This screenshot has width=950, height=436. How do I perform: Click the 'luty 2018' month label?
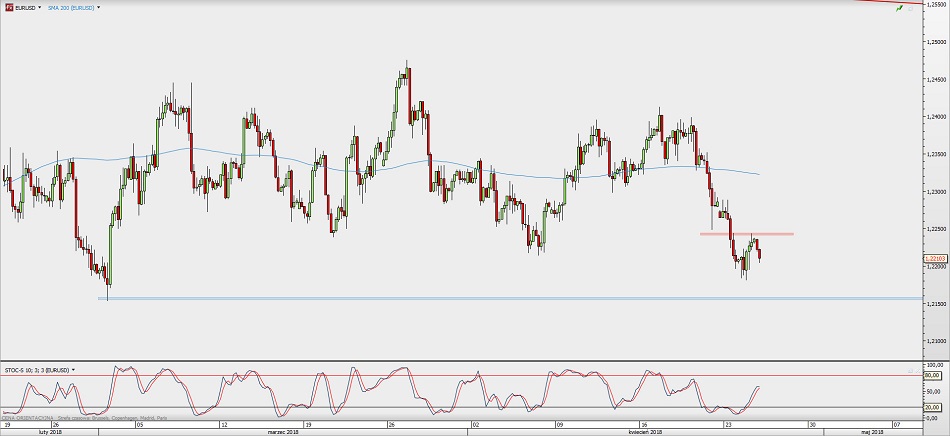[50, 432]
